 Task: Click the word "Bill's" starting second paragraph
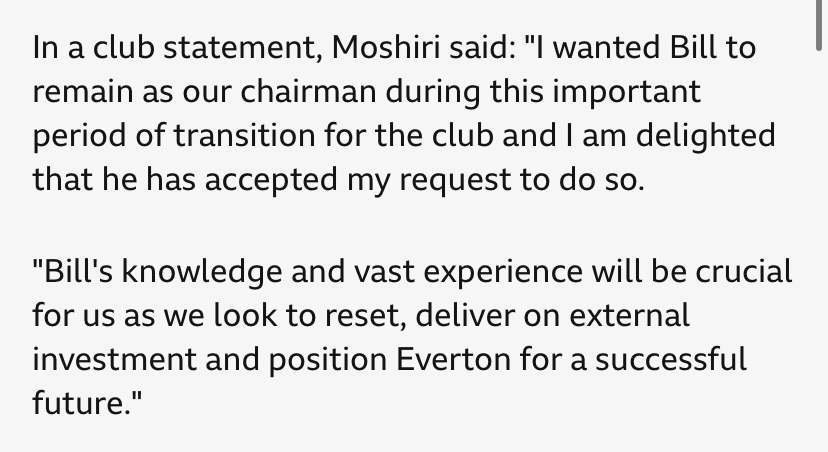[73, 271]
